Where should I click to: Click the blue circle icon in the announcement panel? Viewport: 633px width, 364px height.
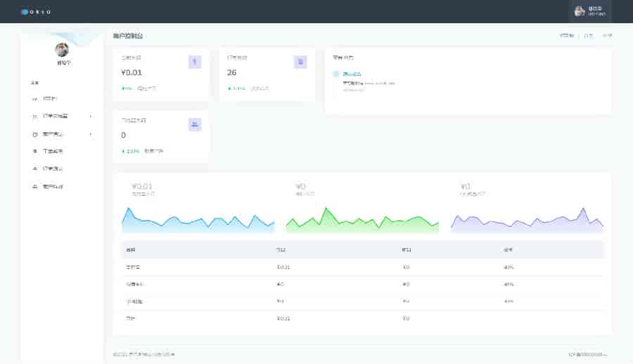click(x=336, y=74)
